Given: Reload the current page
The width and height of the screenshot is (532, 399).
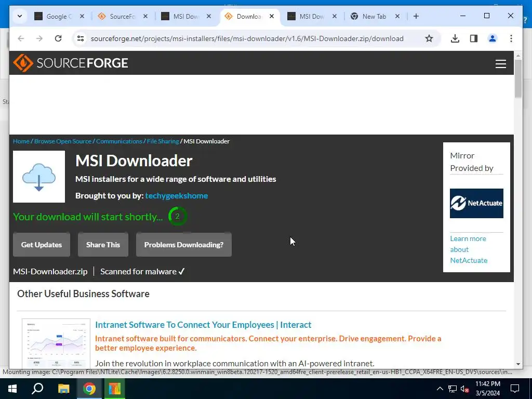Looking at the screenshot, I should click(58, 38).
